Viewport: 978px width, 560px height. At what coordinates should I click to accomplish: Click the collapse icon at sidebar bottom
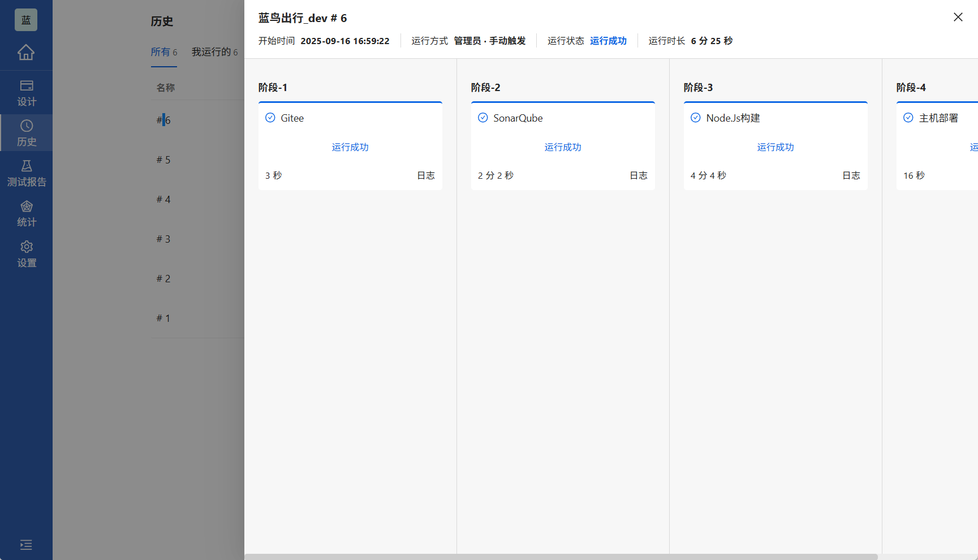pos(26,544)
